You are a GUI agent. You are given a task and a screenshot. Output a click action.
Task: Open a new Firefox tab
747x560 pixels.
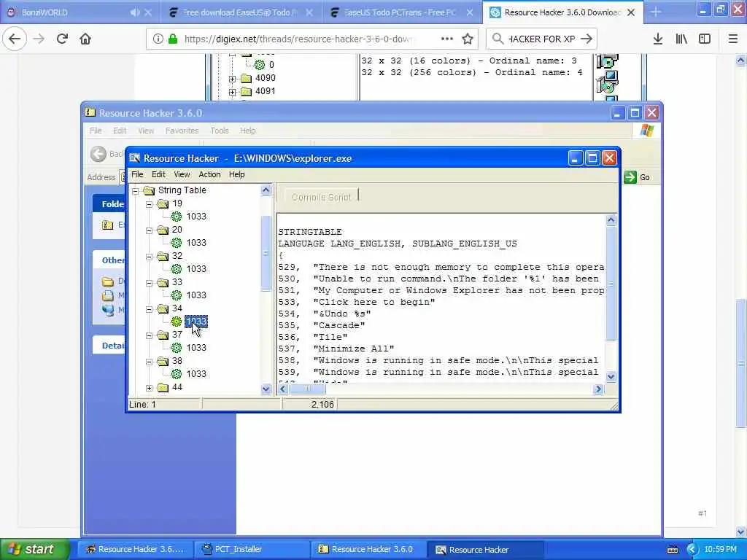pos(656,12)
